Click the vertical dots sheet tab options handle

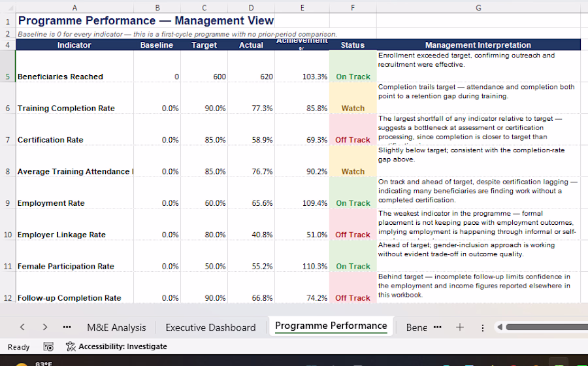click(x=483, y=327)
